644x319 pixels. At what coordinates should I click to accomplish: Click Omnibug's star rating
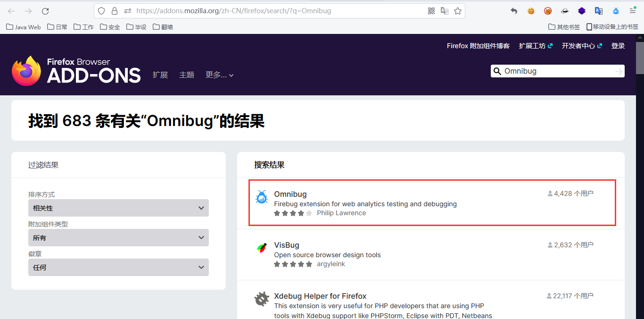pyautogui.click(x=293, y=213)
